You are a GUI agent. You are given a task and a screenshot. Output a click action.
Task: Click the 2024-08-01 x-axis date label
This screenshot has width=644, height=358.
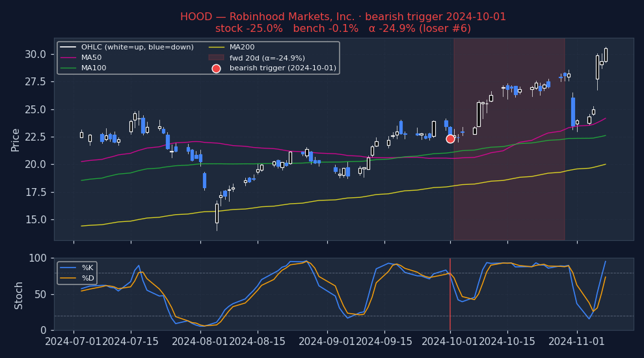click(x=200, y=342)
